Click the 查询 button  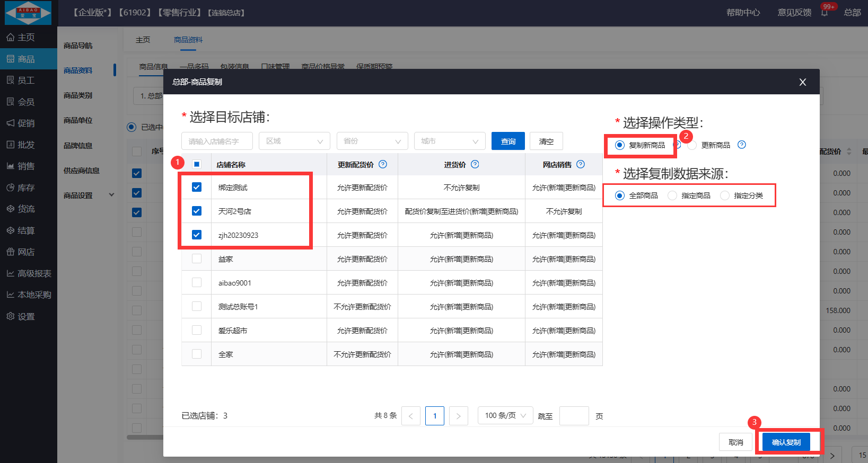coord(508,141)
